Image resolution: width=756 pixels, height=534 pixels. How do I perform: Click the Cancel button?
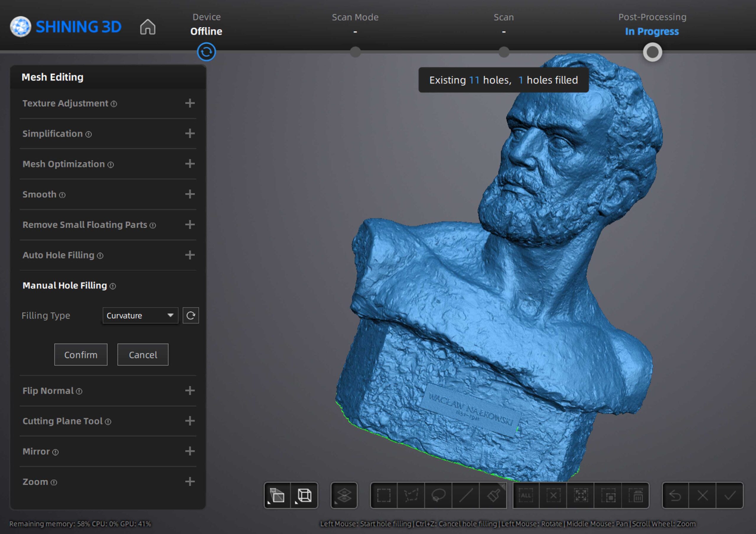coord(143,355)
